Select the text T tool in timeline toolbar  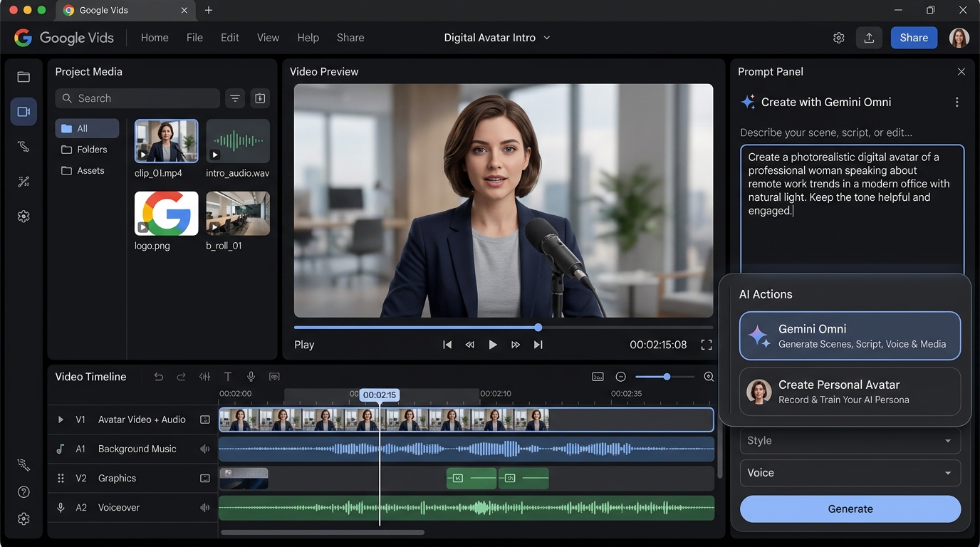coord(228,377)
